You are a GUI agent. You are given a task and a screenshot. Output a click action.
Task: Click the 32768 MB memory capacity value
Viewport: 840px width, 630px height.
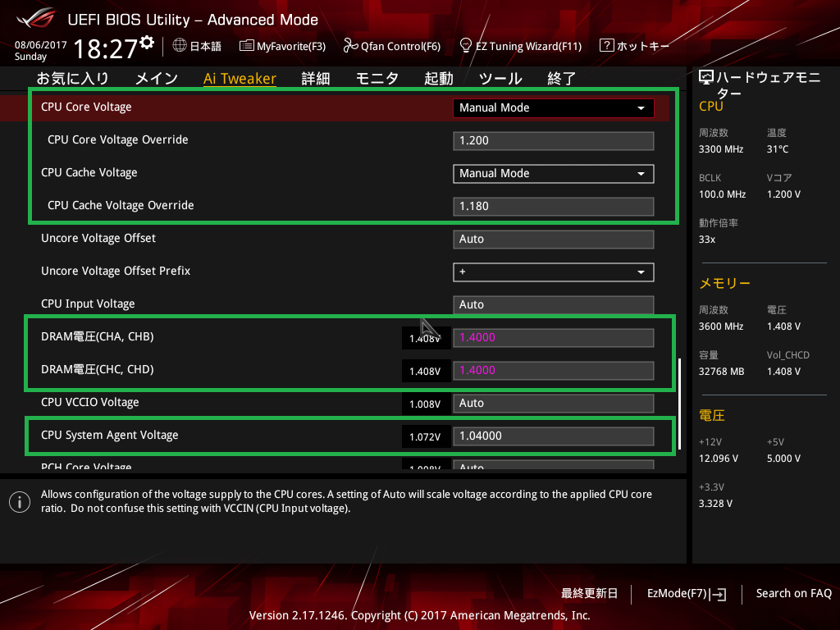(x=722, y=372)
